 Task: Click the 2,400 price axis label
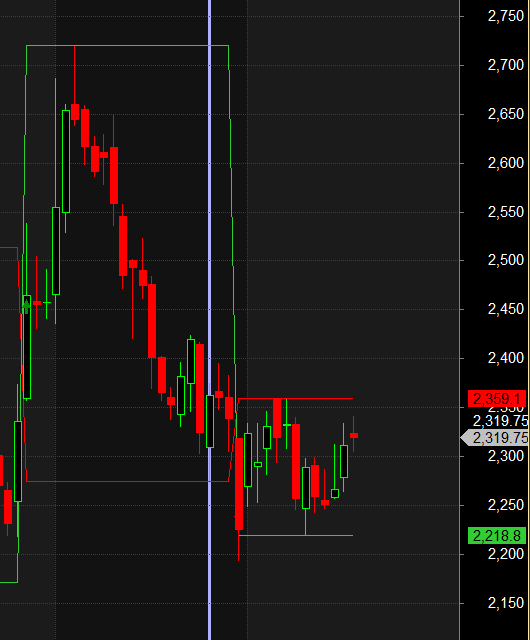point(506,358)
